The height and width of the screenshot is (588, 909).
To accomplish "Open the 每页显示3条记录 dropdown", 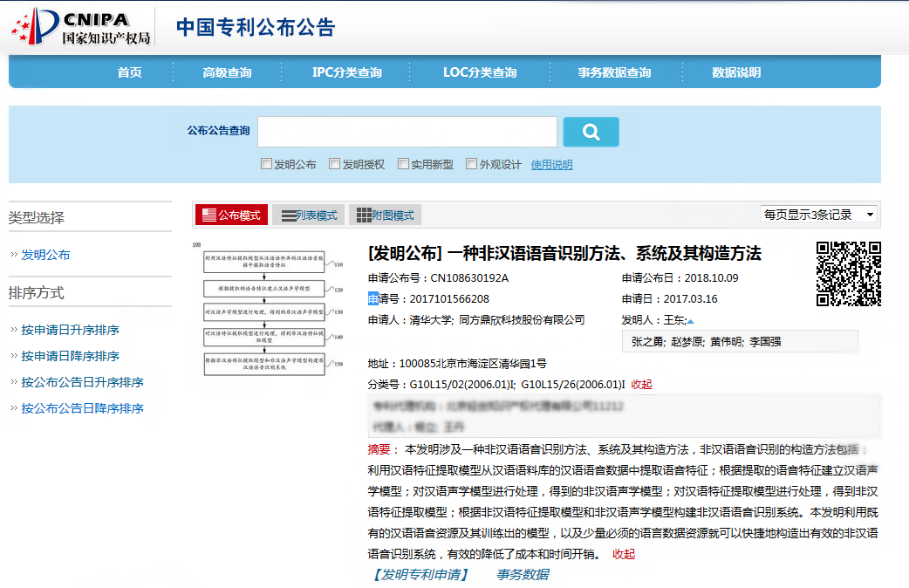I will pyautogui.click(x=818, y=215).
